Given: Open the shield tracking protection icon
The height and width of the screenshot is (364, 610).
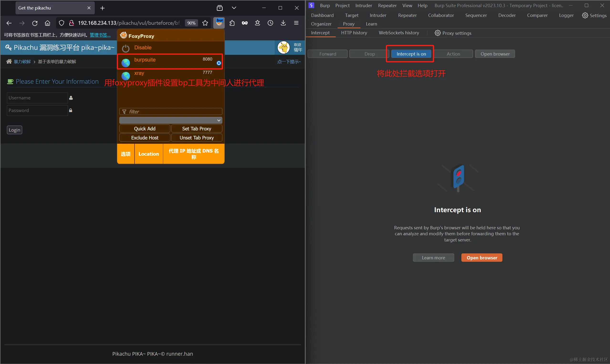Looking at the screenshot, I should click(x=62, y=23).
